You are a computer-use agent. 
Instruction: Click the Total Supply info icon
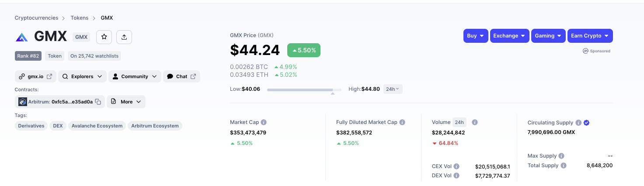point(564,165)
